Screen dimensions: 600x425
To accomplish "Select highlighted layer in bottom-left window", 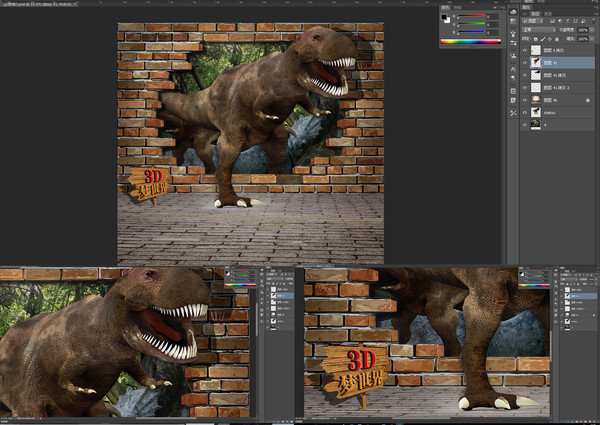I will point(280,296).
